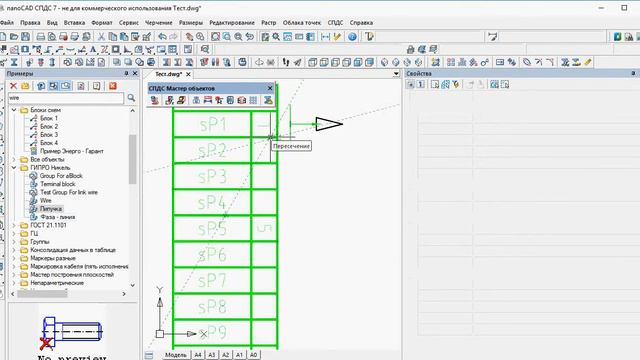This screenshot has width=640, height=360.
Task: Click the number 1 icon in Свойства toolbar
Action: (421, 84)
